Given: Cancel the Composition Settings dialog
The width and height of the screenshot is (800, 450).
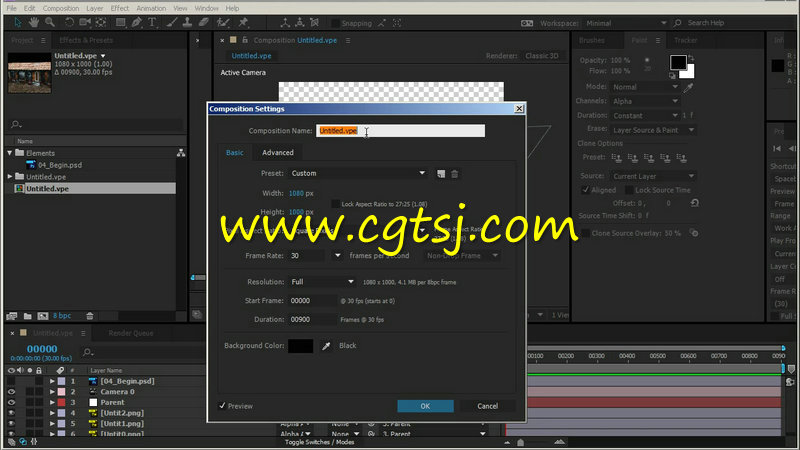Looking at the screenshot, I should coord(487,406).
